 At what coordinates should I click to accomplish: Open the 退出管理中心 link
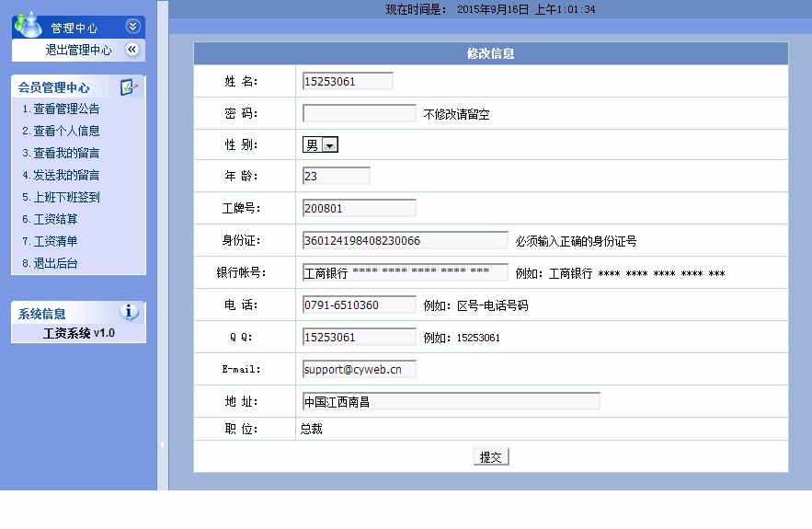point(78,50)
